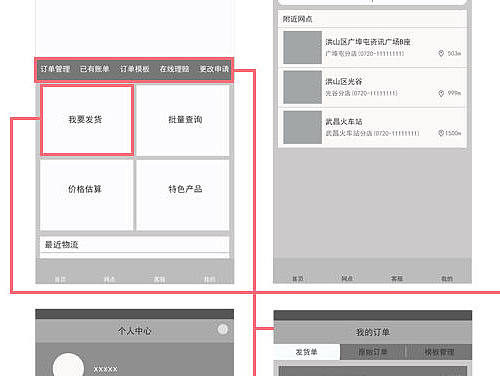
Task: Click the round profile avatar
Action: coord(68,365)
